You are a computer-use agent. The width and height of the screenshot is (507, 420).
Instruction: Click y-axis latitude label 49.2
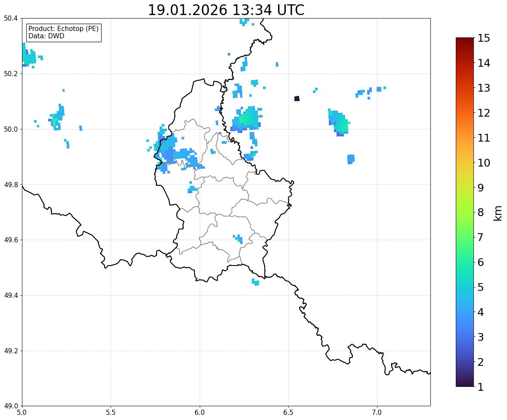pyautogui.click(x=11, y=351)
